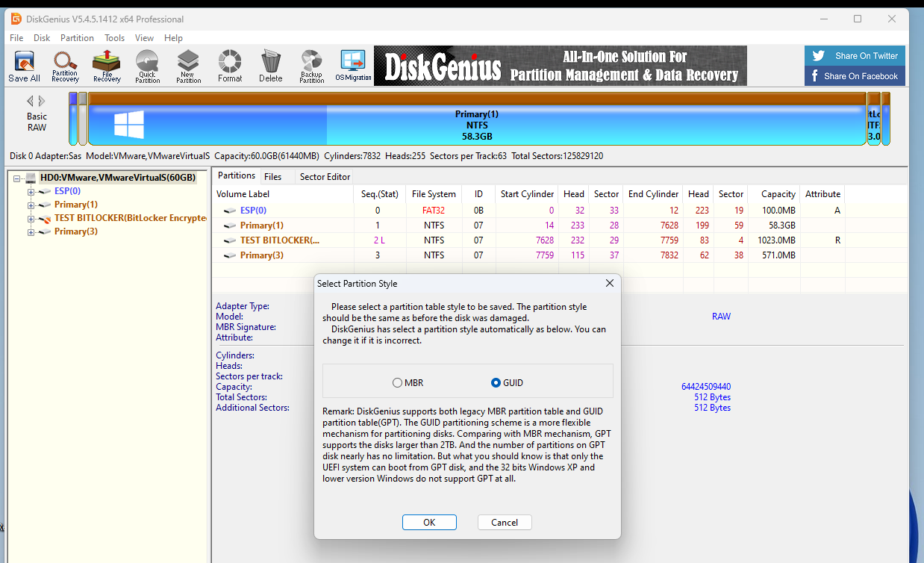924x563 pixels.
Task: Expand the Primary(3) tree node
Action: [x=31, y=231]
